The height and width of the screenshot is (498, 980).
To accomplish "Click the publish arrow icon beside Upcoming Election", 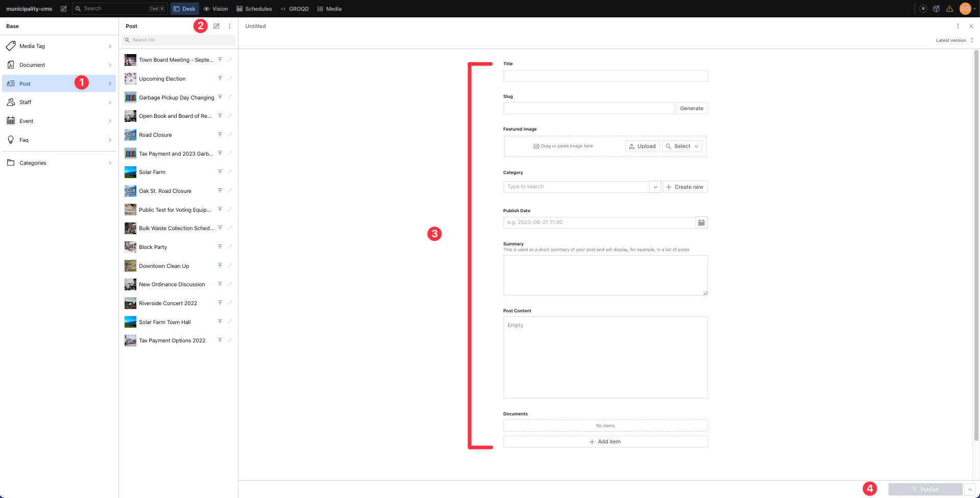I will coord(220,78).
